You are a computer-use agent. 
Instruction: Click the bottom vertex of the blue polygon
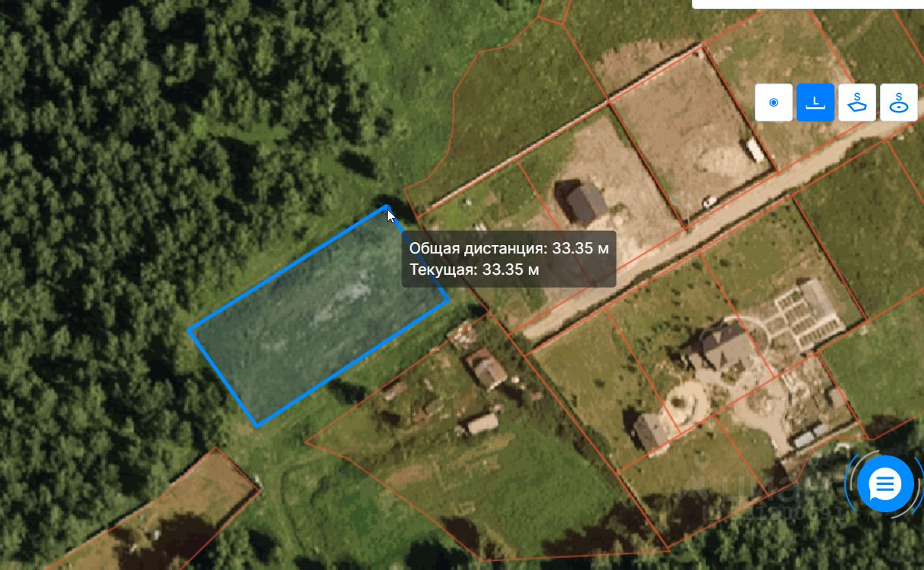click(257, 425)
